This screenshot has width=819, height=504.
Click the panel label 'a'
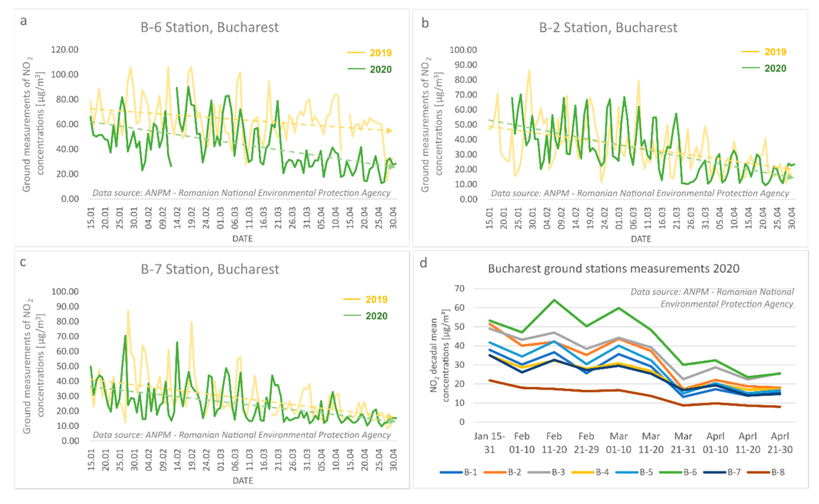pyautogui.click(x=23, y=21)
